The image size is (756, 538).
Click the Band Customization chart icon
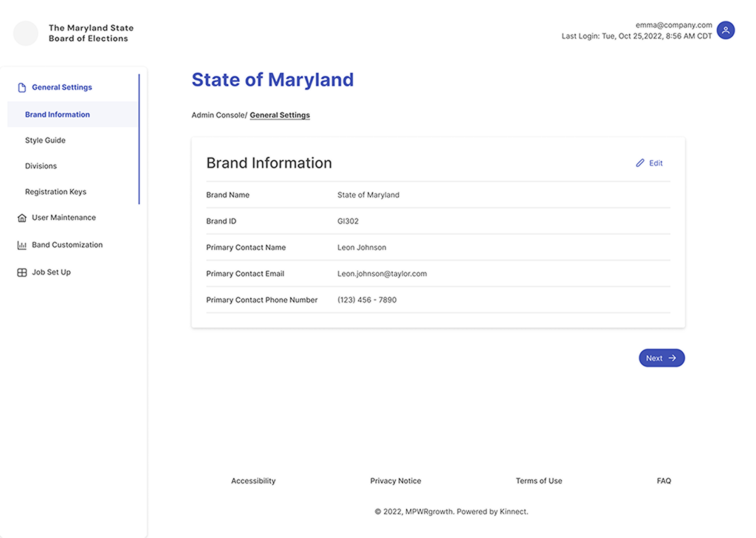(22, 245)
